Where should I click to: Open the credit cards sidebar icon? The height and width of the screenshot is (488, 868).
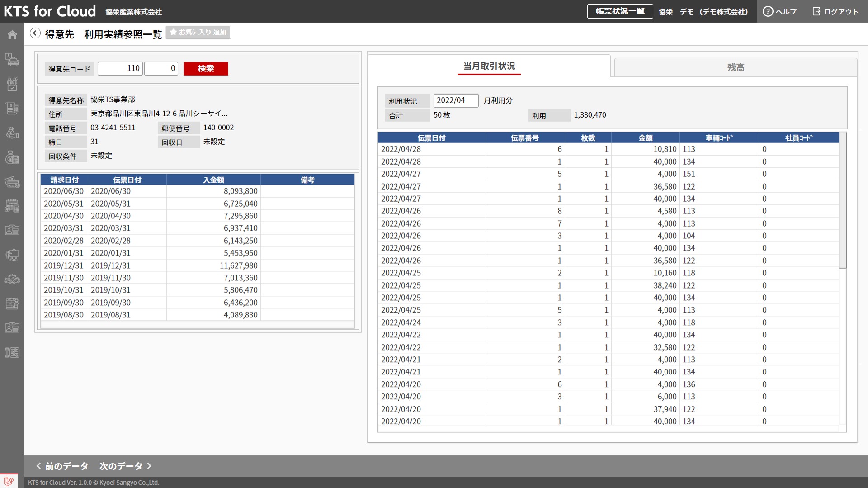[x=12, y=182]
